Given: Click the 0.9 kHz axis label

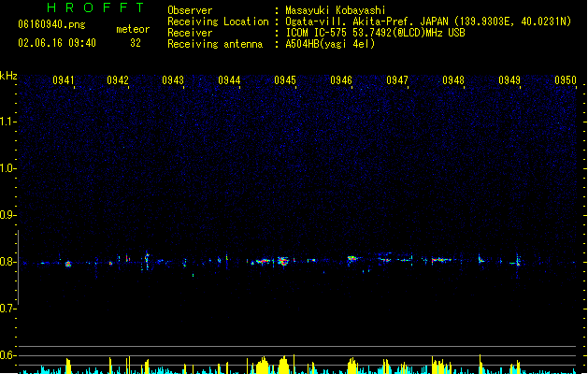Looking at the screenshot, I should point(7,215).
